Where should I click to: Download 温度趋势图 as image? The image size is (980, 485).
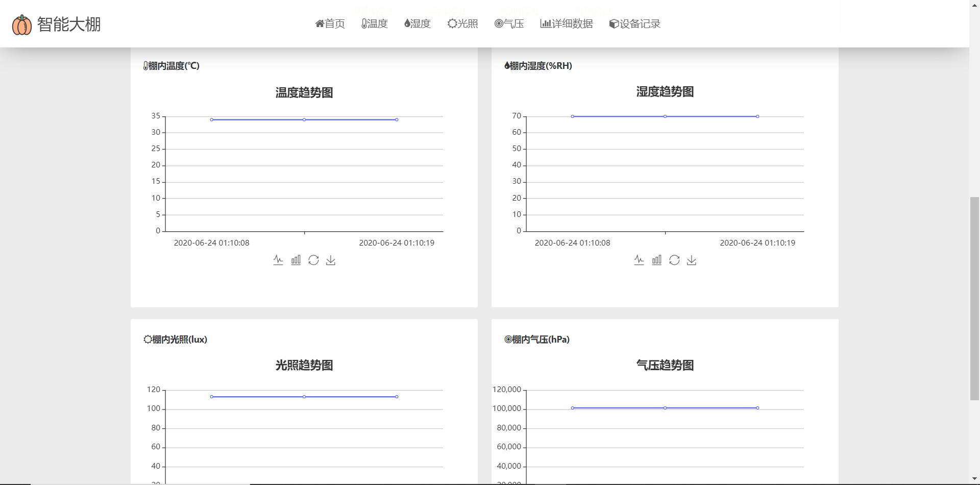(330, 260)
